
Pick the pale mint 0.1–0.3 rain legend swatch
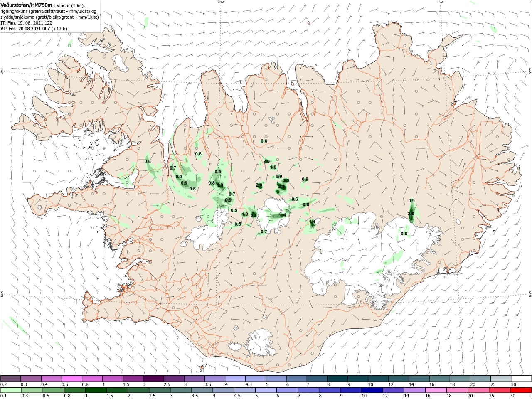(11, 390)
